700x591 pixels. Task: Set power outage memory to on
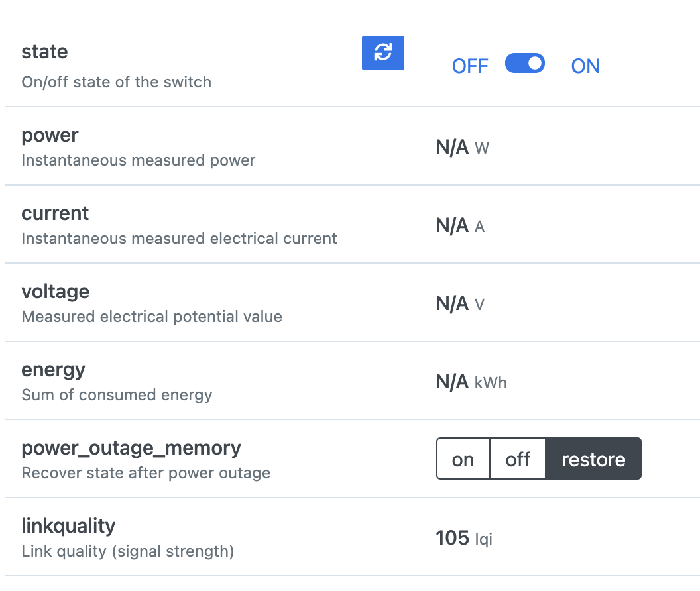(x=463, y=459)
